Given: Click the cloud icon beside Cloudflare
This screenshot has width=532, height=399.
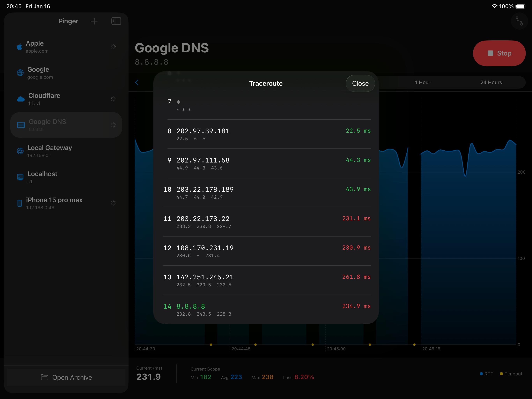Looking at the screenshot, I should point(21,99).
